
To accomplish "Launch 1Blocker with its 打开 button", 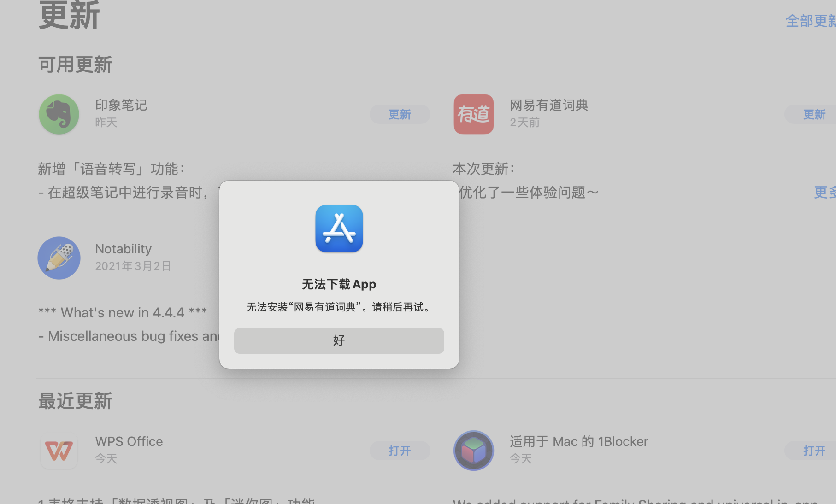I will click(814, 451).
